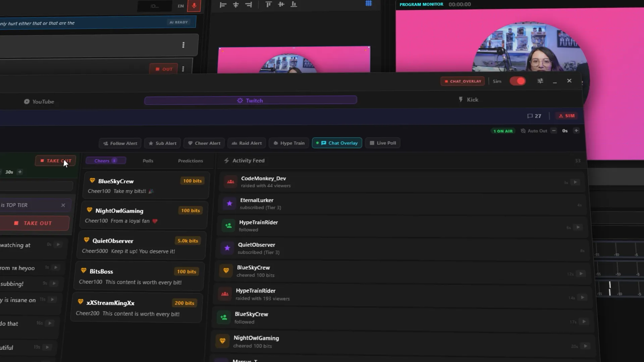Image resolution: width=644 pixels, height=362 pixels.
Task: Select the align left edges icon
Action: coord(223,5)
